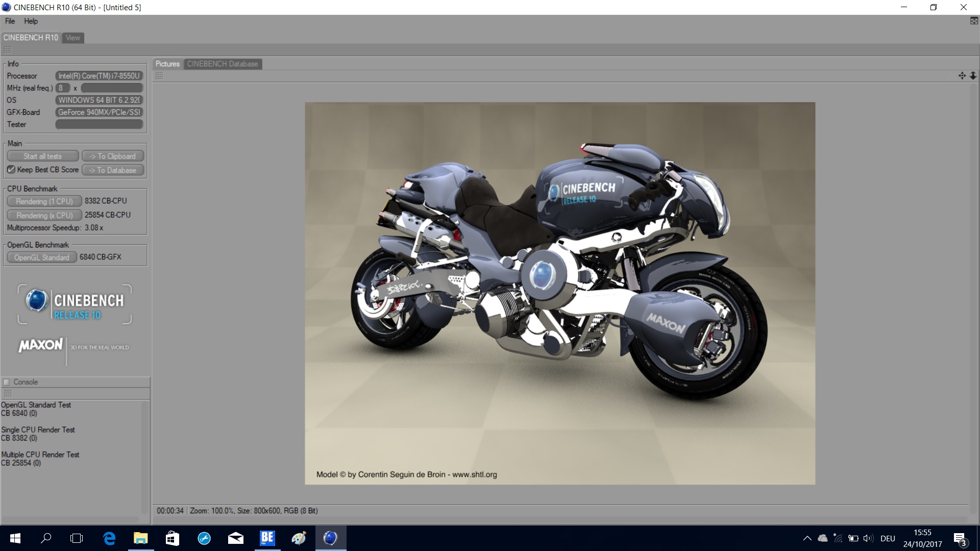The height and width of the screenshot is (551, 980).
Task: Run the OpenGL Standard benchmark
Action: (x=41, y=258)
